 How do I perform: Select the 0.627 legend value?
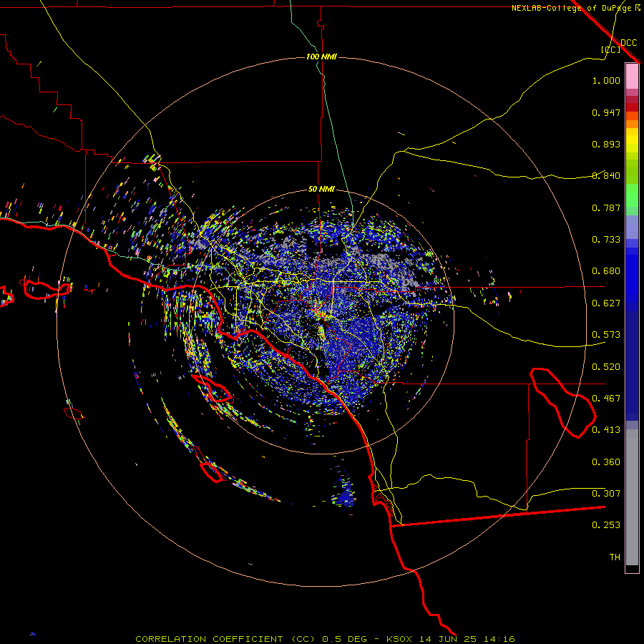coord(606,303)
